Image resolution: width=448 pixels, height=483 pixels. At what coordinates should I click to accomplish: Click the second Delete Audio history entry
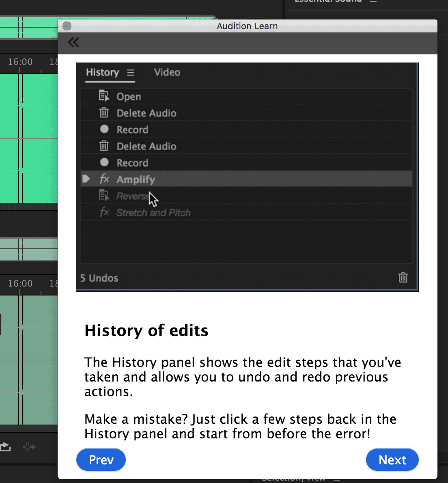click(x=246, y=146)
